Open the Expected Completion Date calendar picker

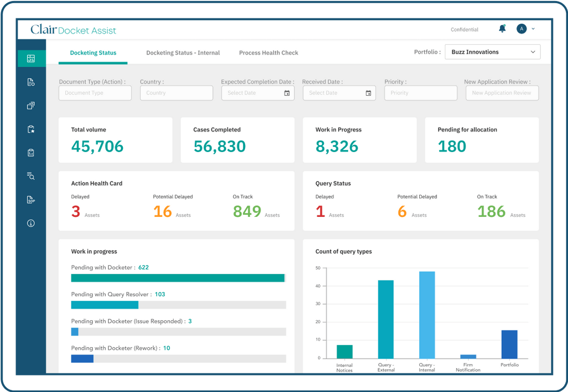[x=287, y=93]
